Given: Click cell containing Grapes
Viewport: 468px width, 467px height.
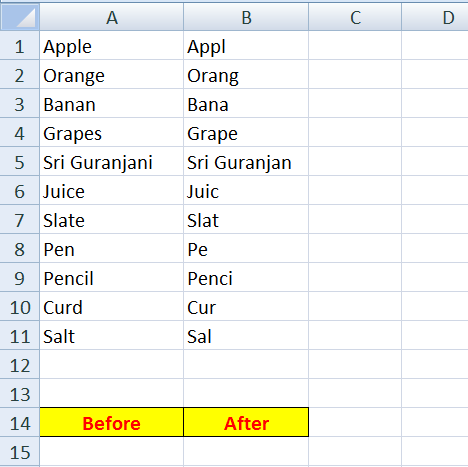Looking at the screenshot, I should [112, 133].
